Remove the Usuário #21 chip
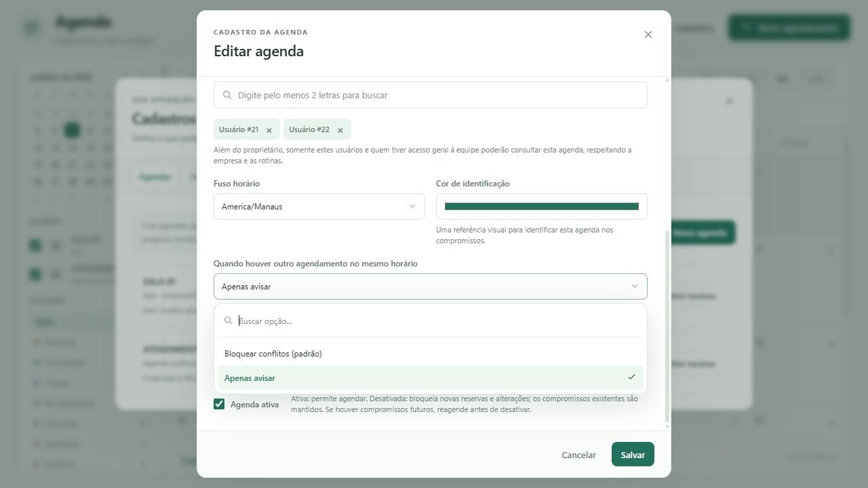Viewport: 868px width, 488px height. tap(269, 130)
